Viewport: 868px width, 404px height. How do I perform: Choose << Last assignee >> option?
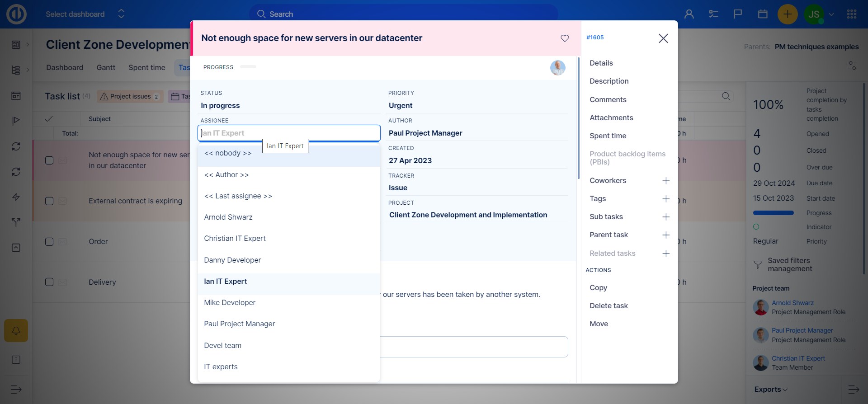289,196
